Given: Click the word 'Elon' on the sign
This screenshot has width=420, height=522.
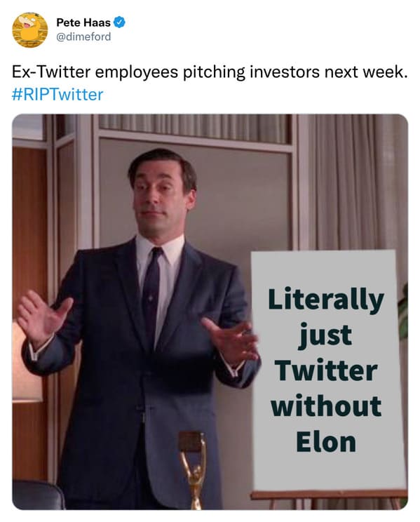Looking at the screenshot, I should click(x=326, y=442).
